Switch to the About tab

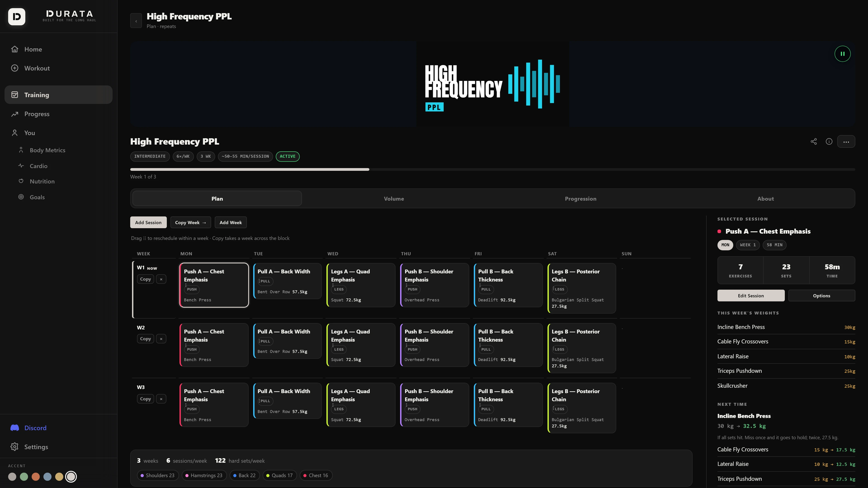coord(765,199)
